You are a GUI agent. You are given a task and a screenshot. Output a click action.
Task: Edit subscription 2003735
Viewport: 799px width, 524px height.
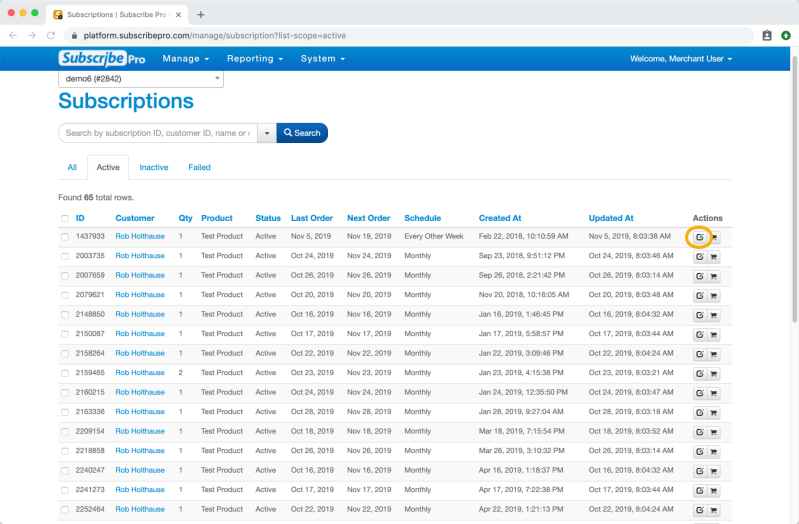[x=700, y=257]
